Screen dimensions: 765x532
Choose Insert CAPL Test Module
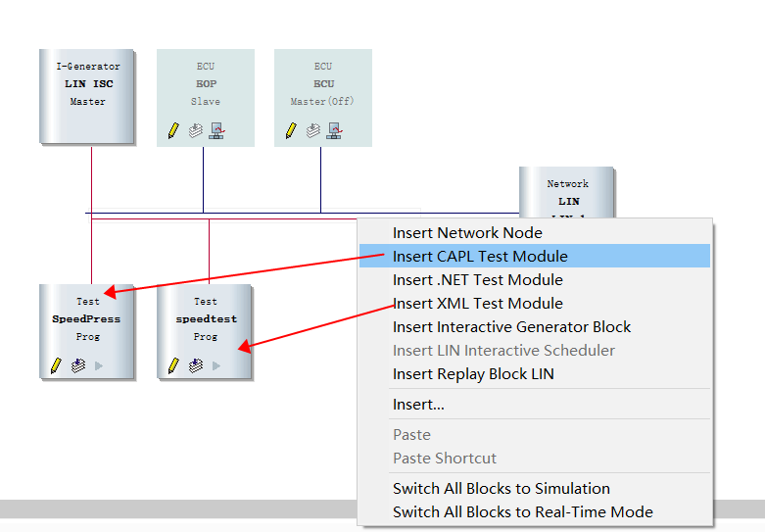[x=535, y=256]
